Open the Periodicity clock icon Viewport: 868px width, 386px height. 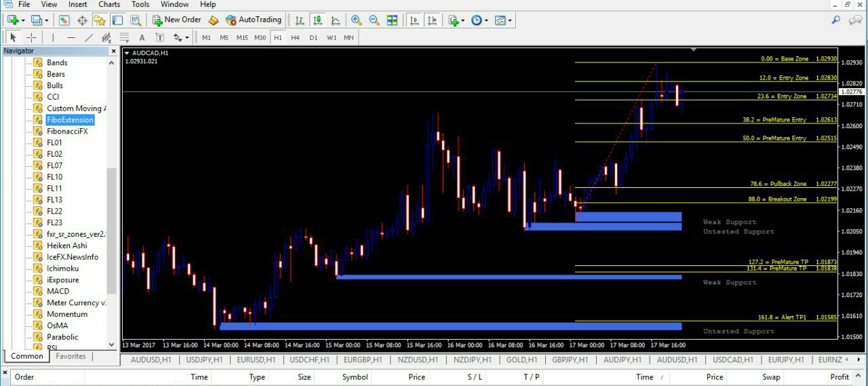476,20
